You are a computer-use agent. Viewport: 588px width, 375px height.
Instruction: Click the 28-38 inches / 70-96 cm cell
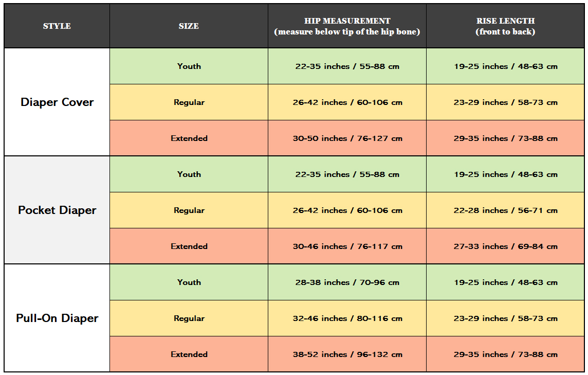pyautogui.click(x=347, y=282)
